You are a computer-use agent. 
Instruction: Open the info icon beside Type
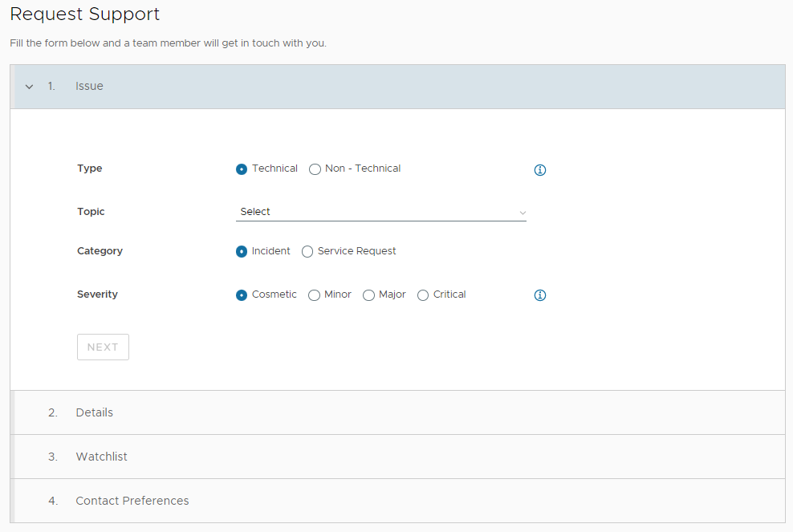pyautogui.click(x=539, y=170)
